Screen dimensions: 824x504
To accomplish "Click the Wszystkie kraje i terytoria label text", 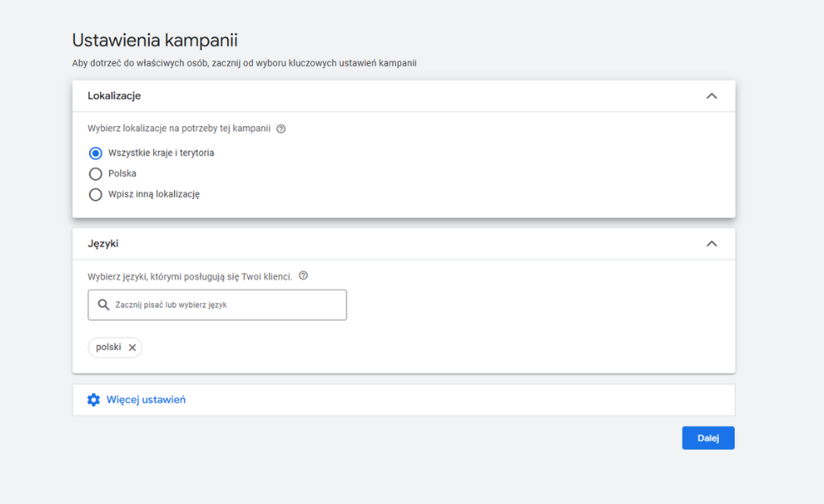I will (161, 153).
